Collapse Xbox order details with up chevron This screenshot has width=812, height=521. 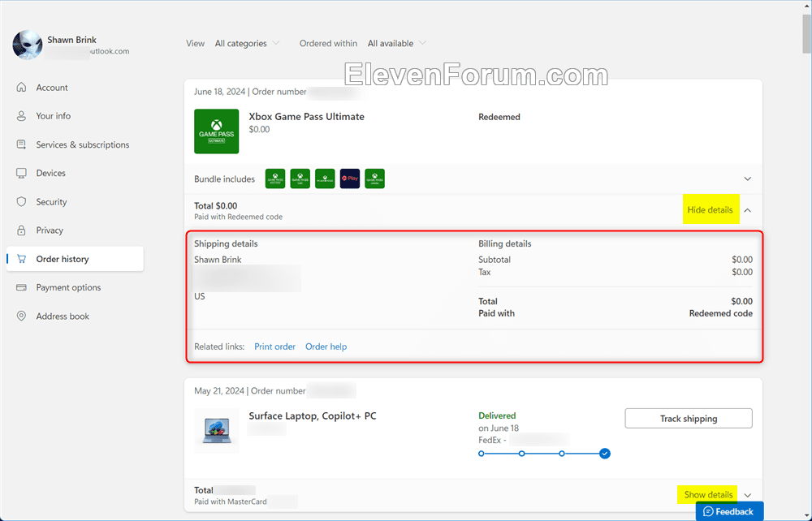tap(747, 210)
